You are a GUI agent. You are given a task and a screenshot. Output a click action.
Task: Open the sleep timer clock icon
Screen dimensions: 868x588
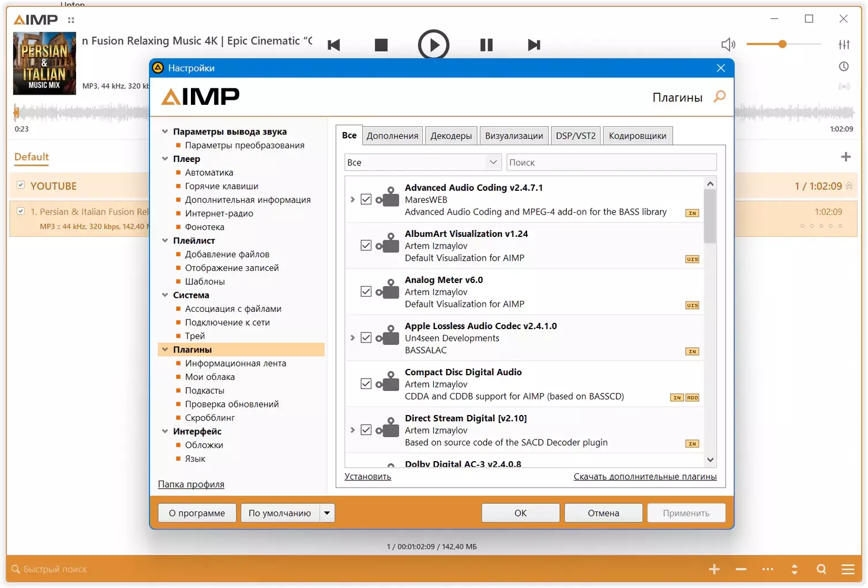pyautogui.click(x=844, y=66)
